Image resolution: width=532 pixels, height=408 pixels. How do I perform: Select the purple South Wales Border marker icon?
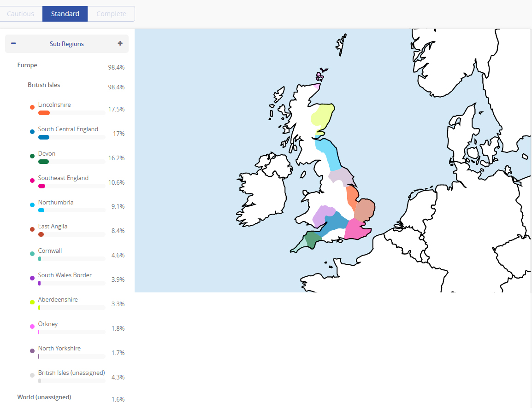pos(32,277)
